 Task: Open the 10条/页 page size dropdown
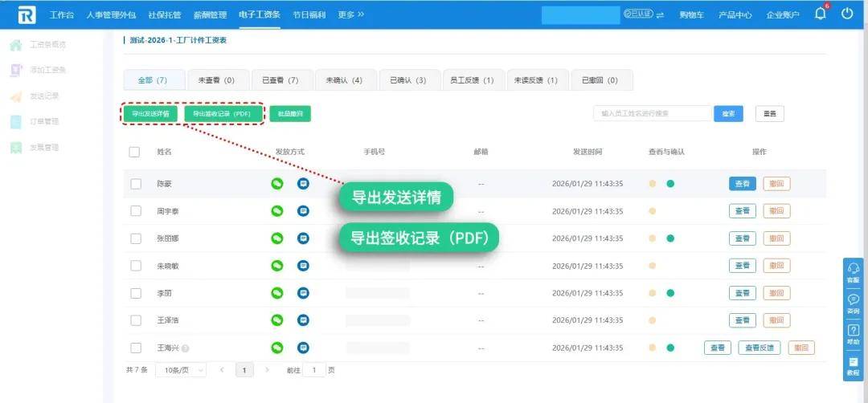point(181,370)
